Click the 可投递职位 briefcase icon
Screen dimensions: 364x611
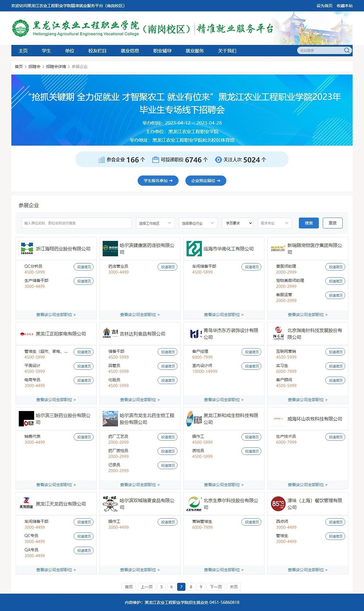pyautogui.click(x=155, y=159)
